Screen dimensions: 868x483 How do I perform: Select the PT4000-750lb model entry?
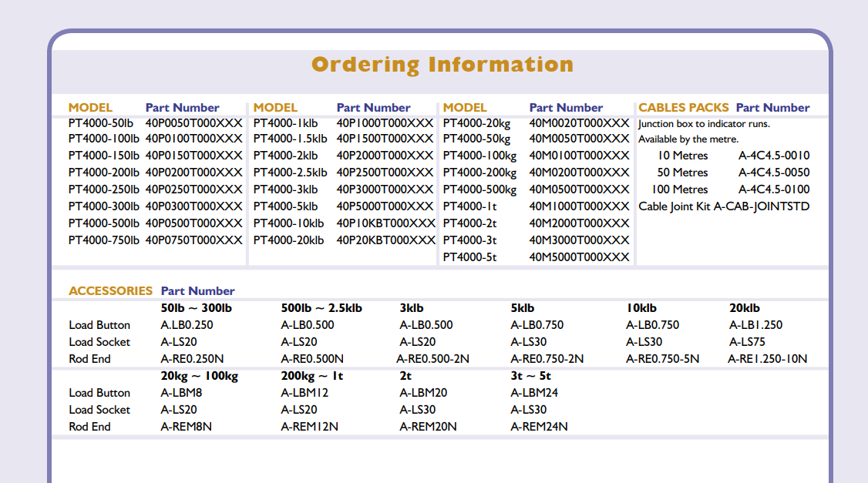(x=104, y=240)
